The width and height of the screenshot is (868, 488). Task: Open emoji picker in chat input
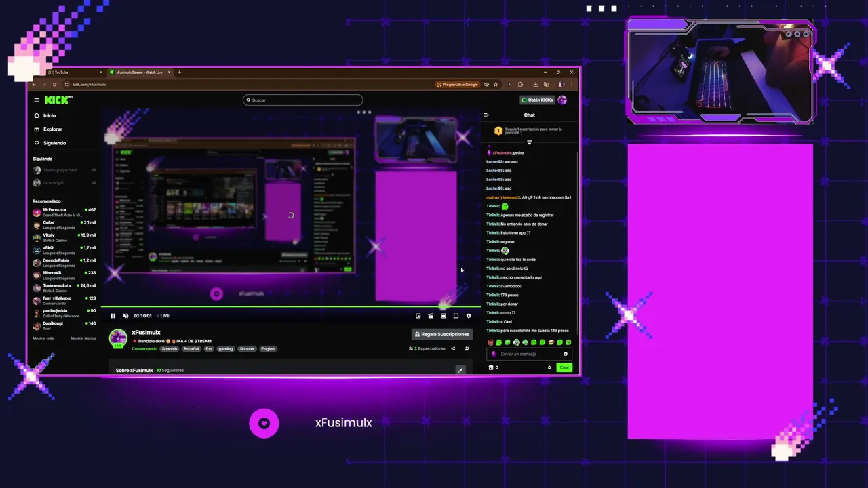point(566,354)
